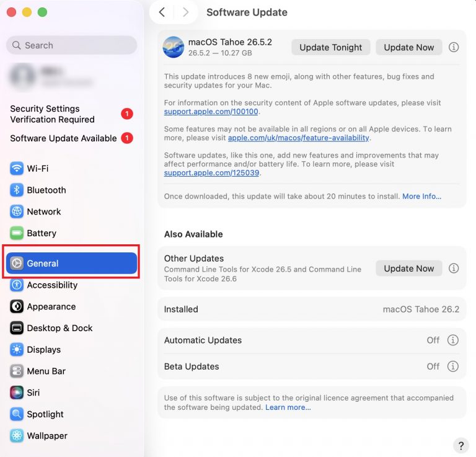Select Bluetooth label in the sidebar
Viewport: 476px width, 457px height.
[x=46, y=190]
